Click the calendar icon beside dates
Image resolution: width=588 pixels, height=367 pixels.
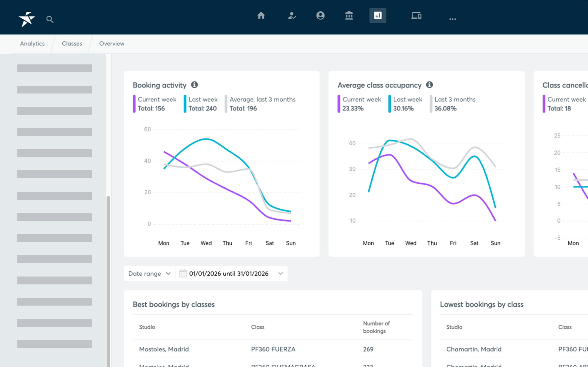tap(183, 274)
